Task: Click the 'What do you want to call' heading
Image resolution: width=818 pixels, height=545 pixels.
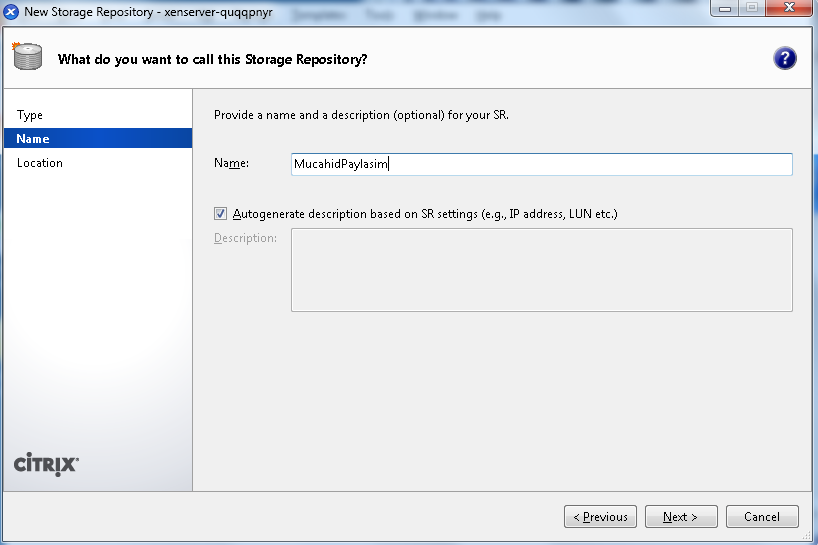Action: click(x=212, y=59)
